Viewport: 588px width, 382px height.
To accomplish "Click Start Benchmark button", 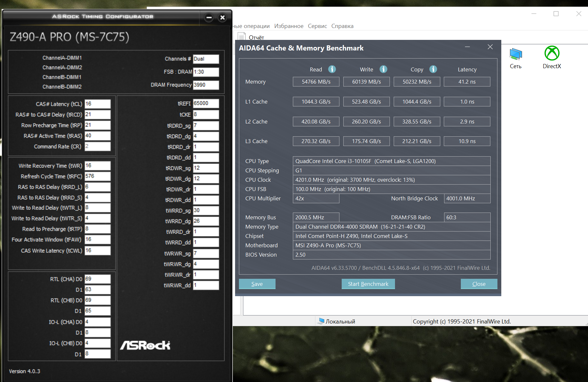I will 368,284.
